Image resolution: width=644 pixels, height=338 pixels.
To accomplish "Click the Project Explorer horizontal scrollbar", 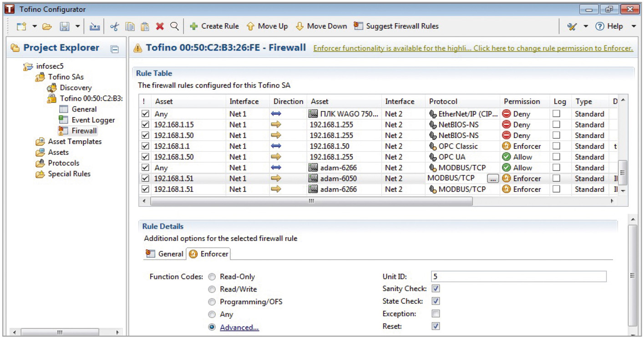I will [x=60, y=333].
